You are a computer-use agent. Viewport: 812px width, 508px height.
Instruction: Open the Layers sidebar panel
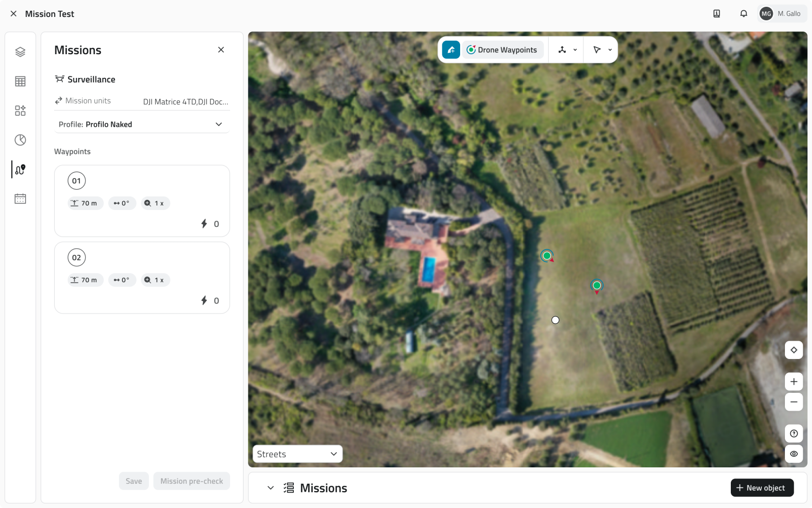[x=20, y=52]
